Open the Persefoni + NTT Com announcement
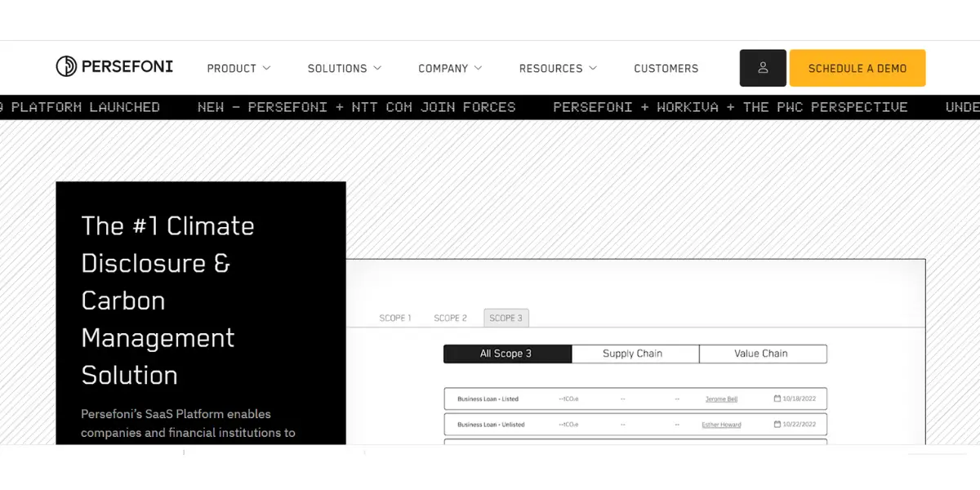980x490 pixels. coord(357,107)
